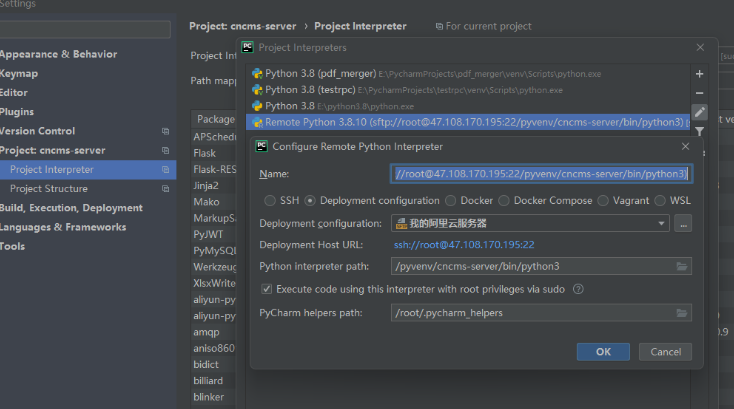Click PyCharm logo in Configure Remote dialog
The height and width of the screenshot is (409, 734).
click(x=261, y=146)
